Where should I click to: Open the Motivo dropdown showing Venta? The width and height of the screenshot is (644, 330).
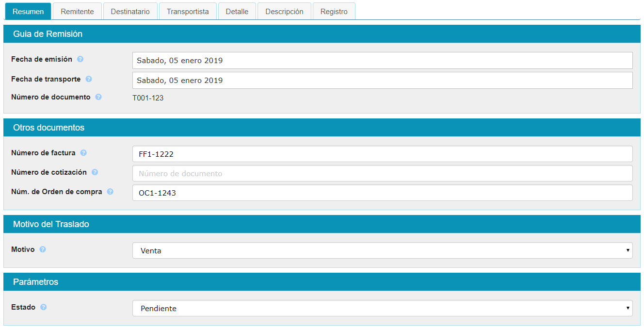(x=382, y=251)
